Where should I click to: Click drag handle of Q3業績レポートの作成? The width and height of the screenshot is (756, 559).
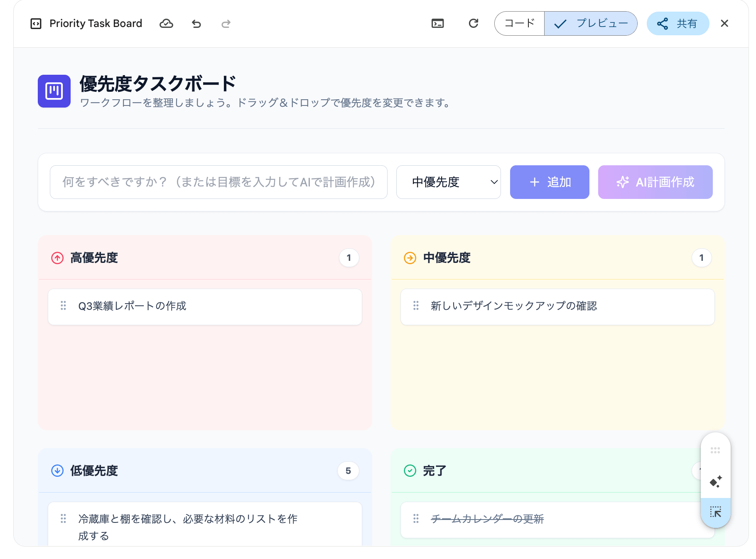(x=63, y=306)
